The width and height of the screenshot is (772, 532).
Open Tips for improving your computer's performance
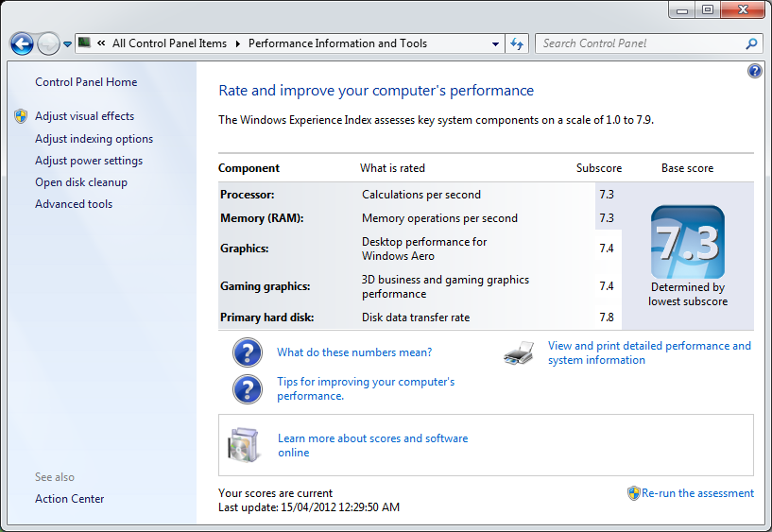(366, 388)
